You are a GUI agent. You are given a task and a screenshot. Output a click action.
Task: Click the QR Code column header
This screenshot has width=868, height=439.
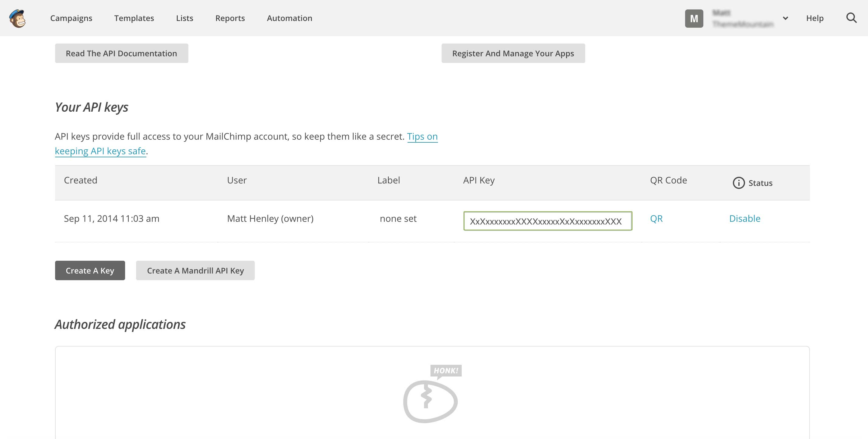(x=669, y=180)
